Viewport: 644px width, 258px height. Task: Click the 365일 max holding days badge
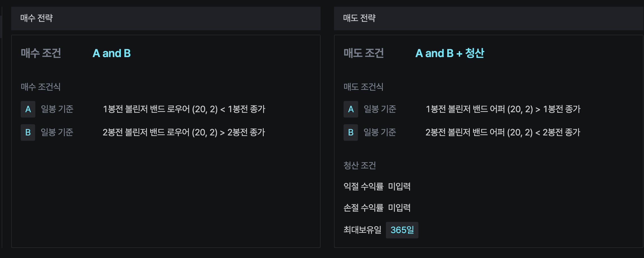[402, 230]
